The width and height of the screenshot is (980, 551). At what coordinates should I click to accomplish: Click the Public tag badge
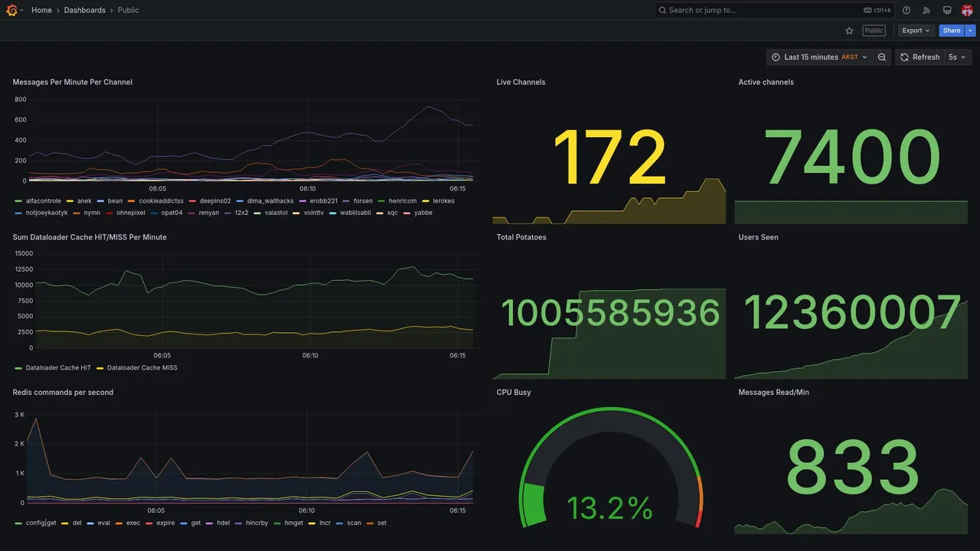pyautogui.click(x=874, y=31)
